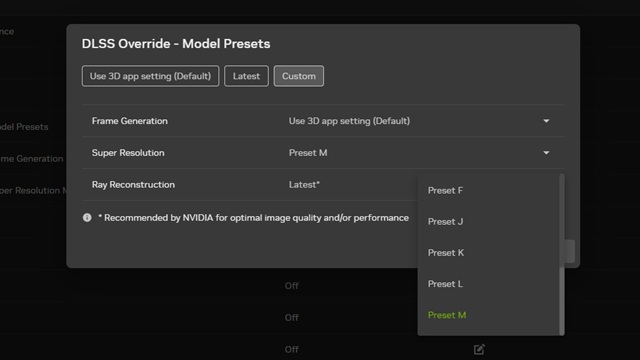Click the Frame Generation row label
The width and height of the screenshot is (640, 360).
(x=129, y=121)
